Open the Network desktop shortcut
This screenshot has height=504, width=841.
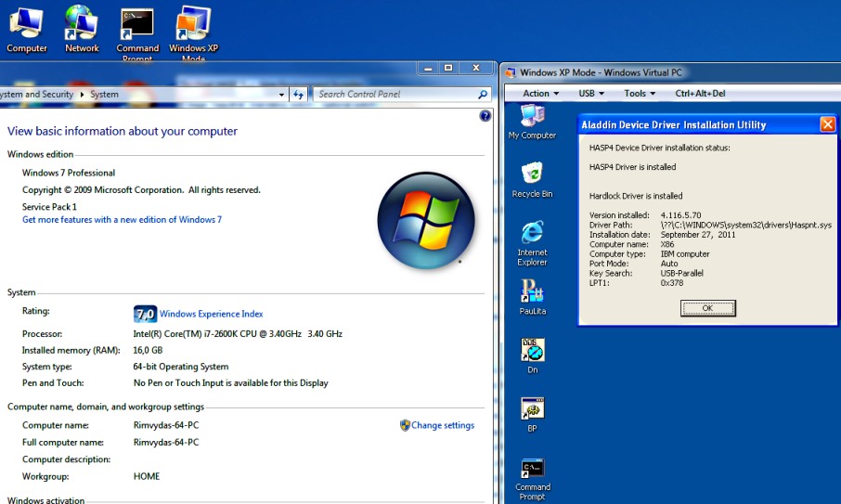pos(82,30)
